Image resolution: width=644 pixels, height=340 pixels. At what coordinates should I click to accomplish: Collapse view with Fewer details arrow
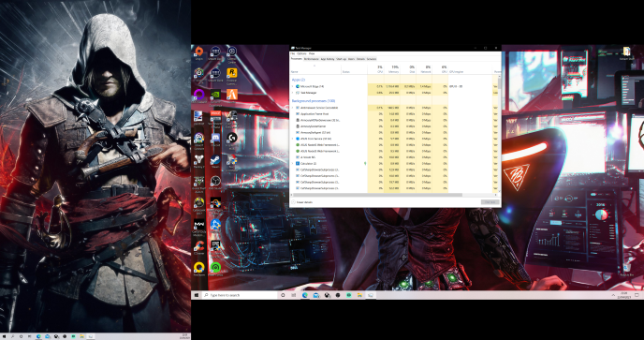tap(293, 202)
